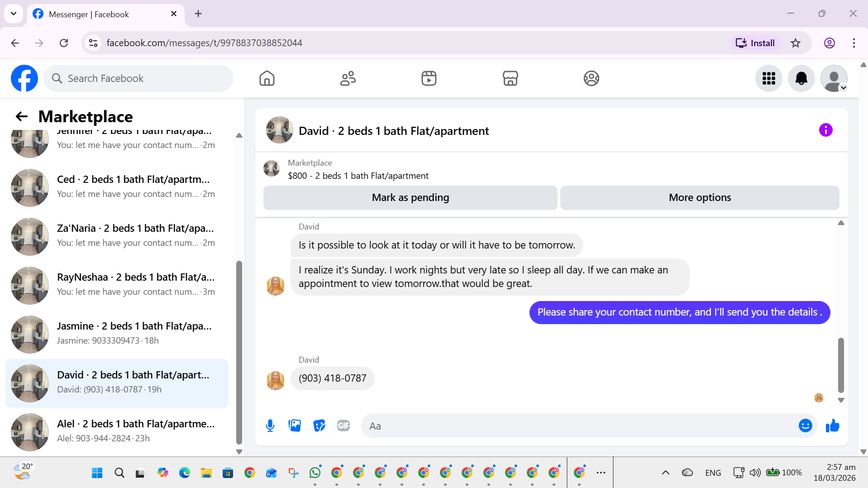Close the Messenger | Facebook tab
The width and height of the screenshot is (868, 488).
tap(174, 14)
